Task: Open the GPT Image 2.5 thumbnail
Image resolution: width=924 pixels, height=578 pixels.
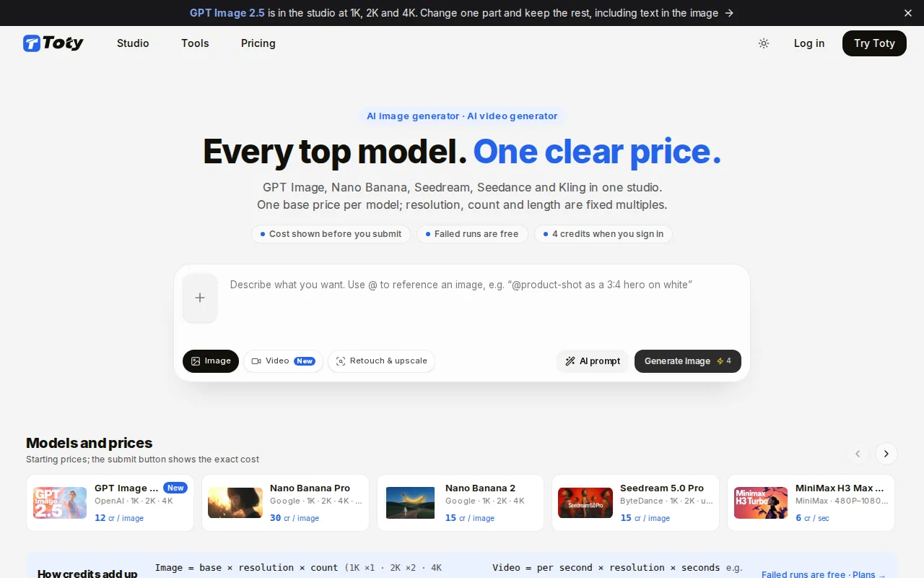Action: pyautogui.click(x=60, y=503)
